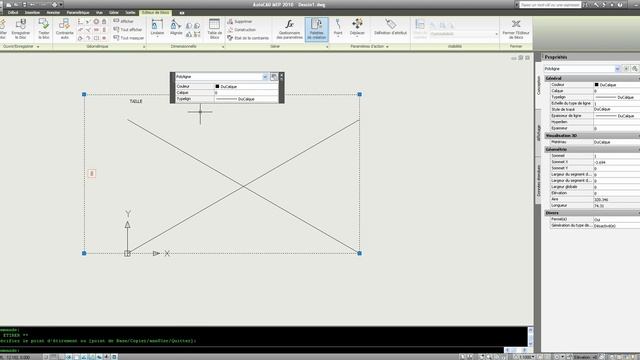Open the Gérer ribbon tab
Viewport: 640px width, 360px height.
tap(114, 13)
